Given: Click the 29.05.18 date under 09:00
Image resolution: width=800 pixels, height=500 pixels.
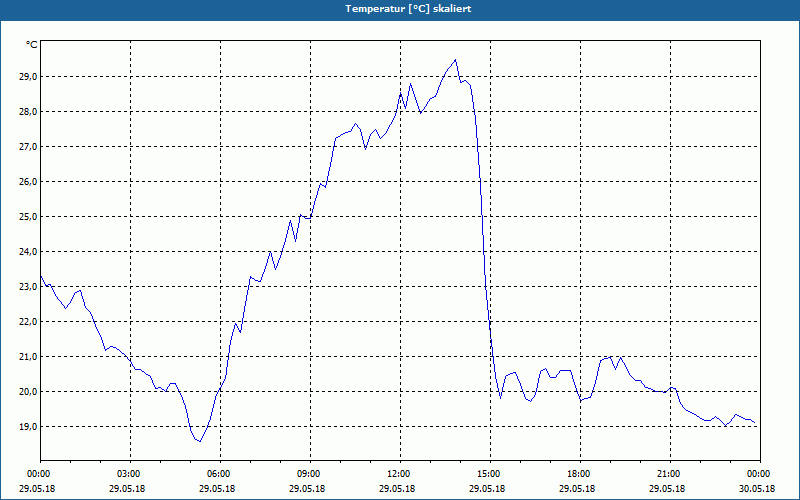Looking at the screenshot, I should (308, 489).
